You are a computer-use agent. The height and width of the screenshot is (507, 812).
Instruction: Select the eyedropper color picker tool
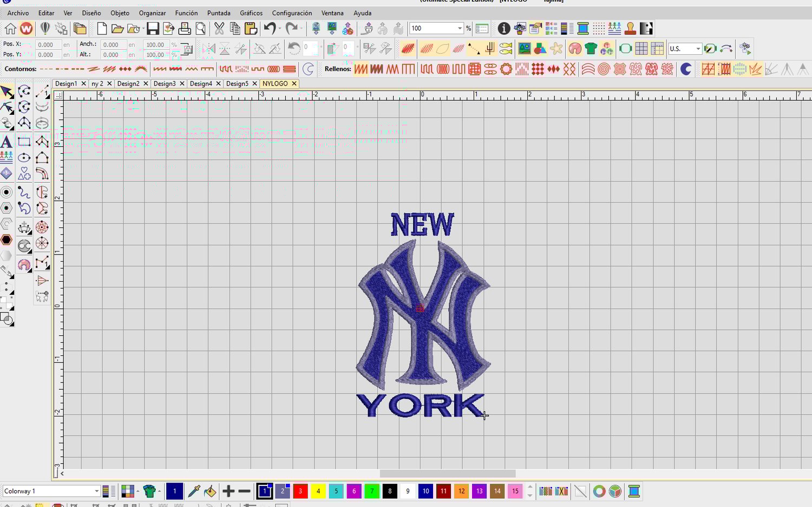pos(194,491)
